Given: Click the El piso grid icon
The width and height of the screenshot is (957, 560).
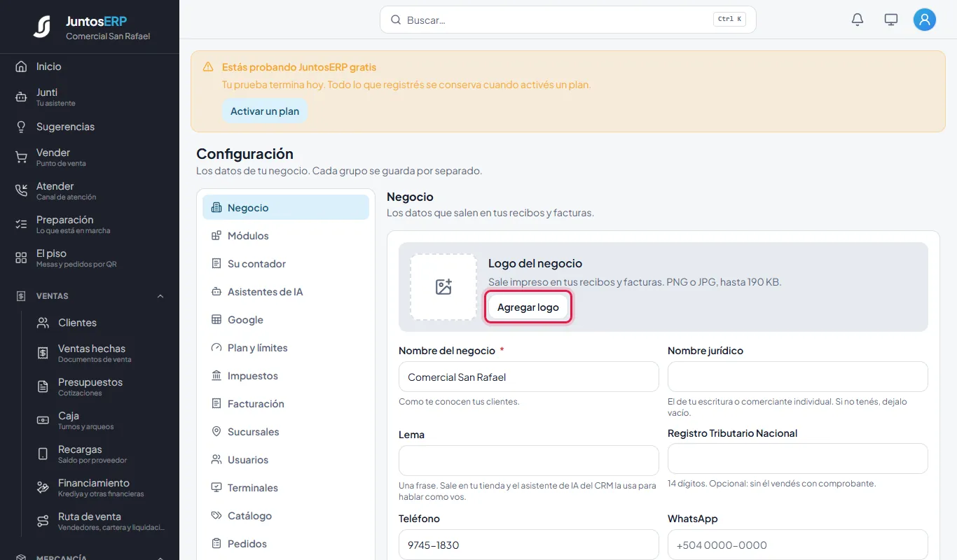Looking at the screenshot, I should click(x=21, y=258).
